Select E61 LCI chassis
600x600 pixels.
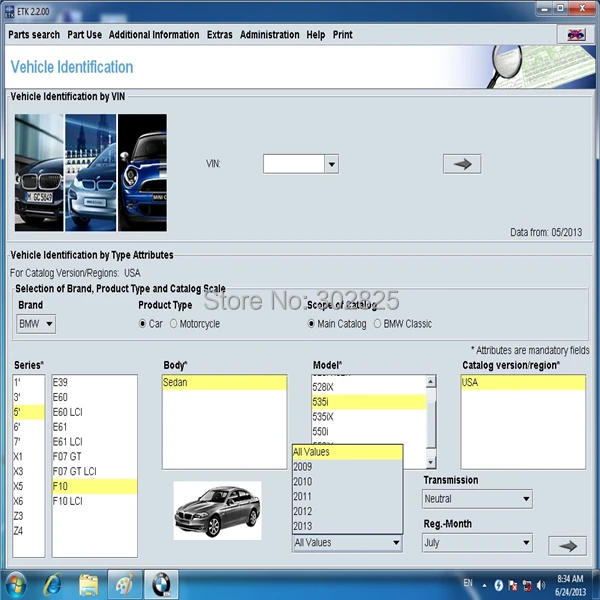pyautogui.click(x=95, y=442)
